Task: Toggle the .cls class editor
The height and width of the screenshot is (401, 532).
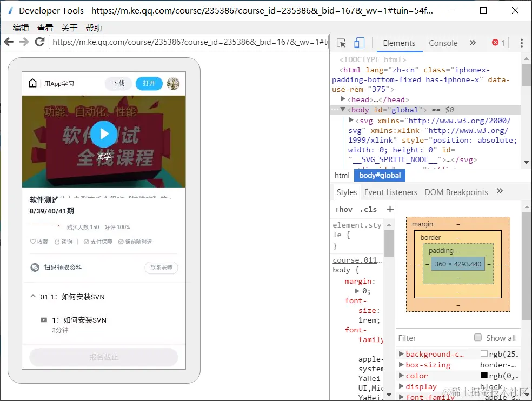Action: [x=368, y=209]
